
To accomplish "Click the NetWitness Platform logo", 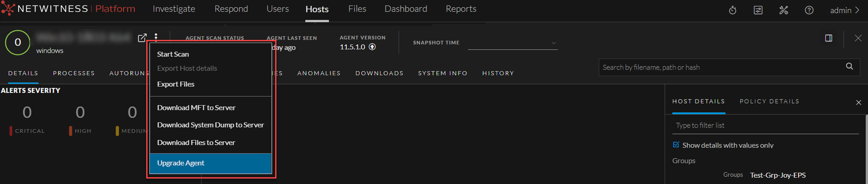I will [x=68, y=9].
